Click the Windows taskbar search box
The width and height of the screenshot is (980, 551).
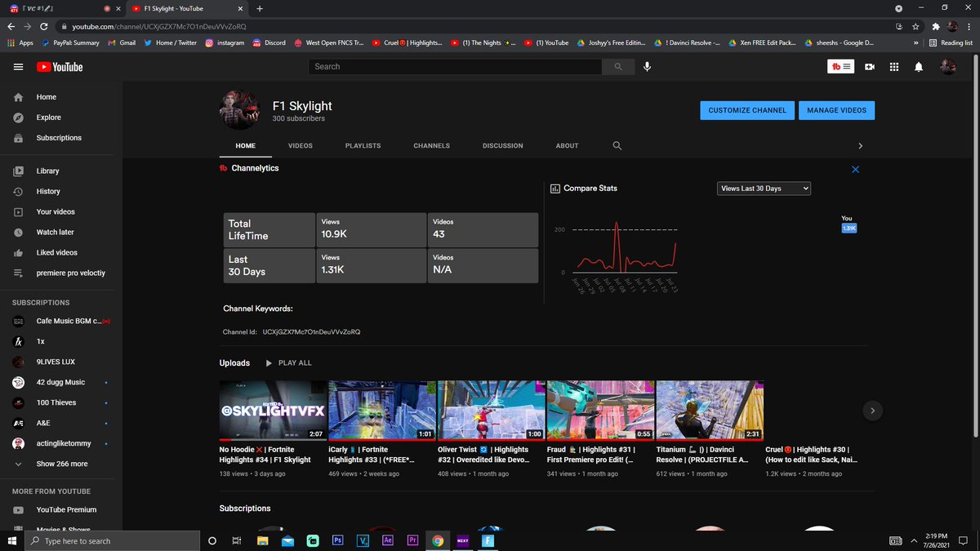point(112,540)
